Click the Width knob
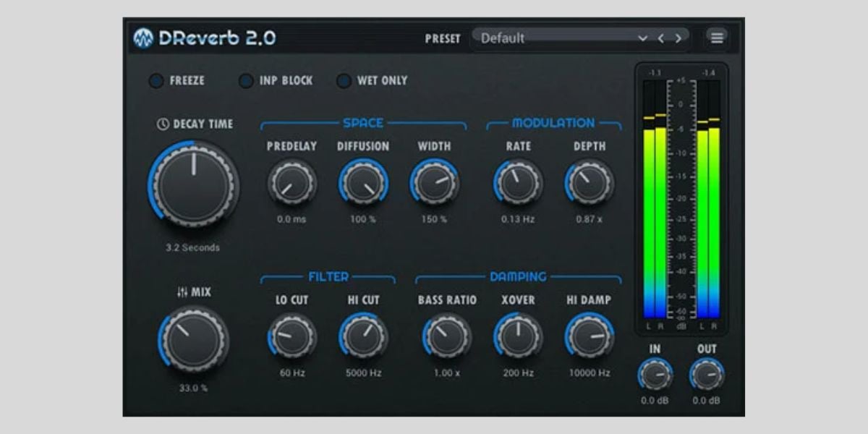The image size is (868, 434). point(434,182)
